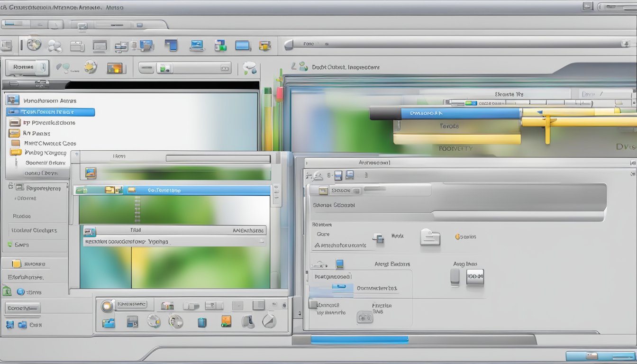Click the blue globe tiorns item
637x364 pixels.
(x=29, y=292)
